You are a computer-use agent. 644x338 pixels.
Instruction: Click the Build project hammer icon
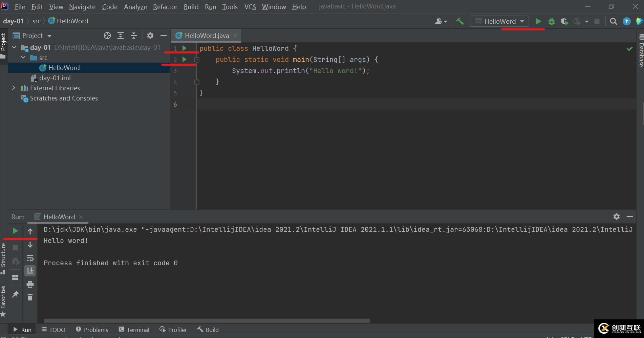460,21
